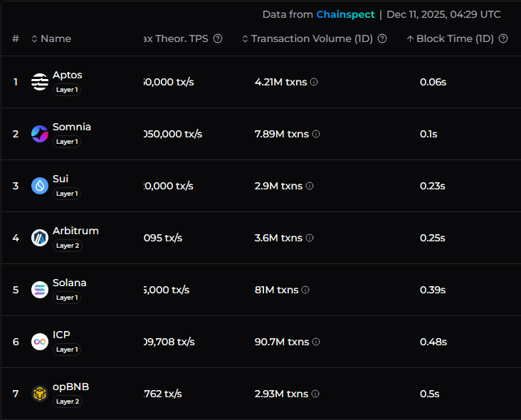Select Somnia's 050,000 tx/s TPS value
Screen dimensions: 521x420
173,134
